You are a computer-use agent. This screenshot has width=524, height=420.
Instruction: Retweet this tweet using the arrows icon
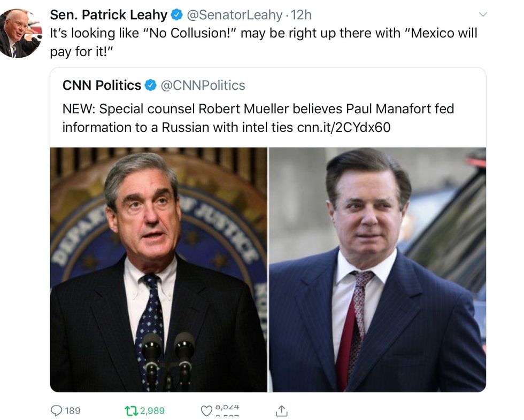(x=130, y=410)
